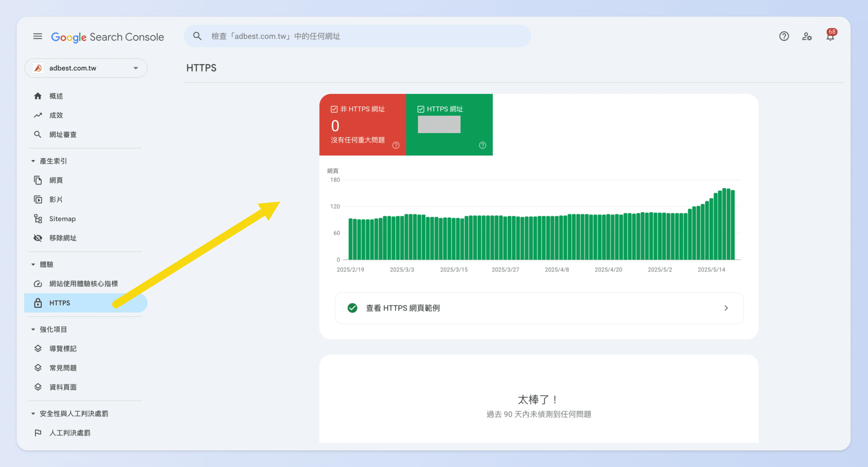
Task: Click the URL inspection search field
Action: click(x=357, y=36)
